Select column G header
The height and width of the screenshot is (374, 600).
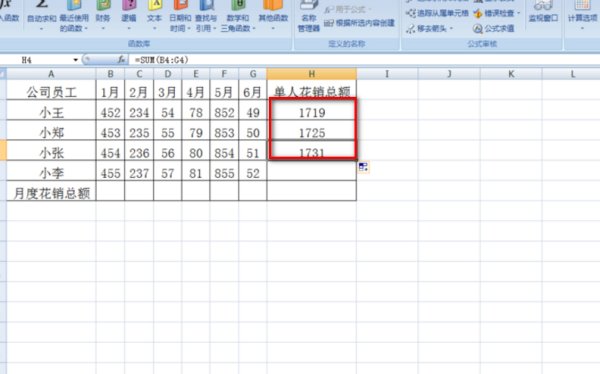253,74
